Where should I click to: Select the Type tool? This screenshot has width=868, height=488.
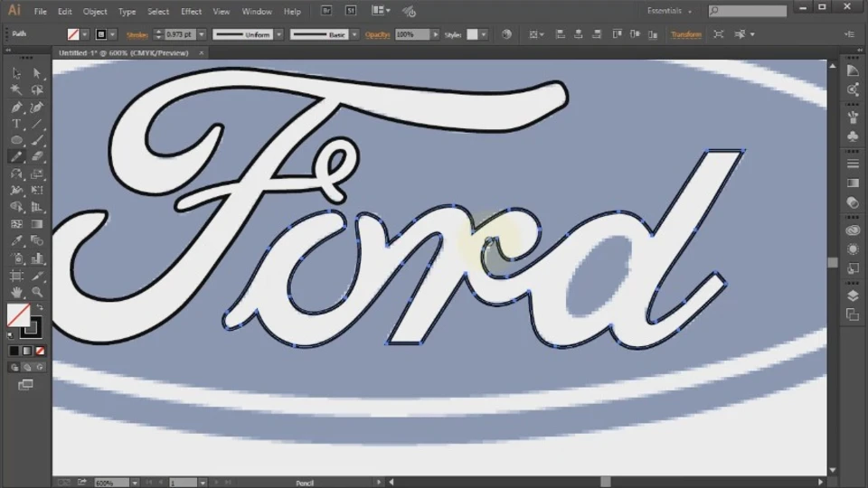tap(16, 124)
